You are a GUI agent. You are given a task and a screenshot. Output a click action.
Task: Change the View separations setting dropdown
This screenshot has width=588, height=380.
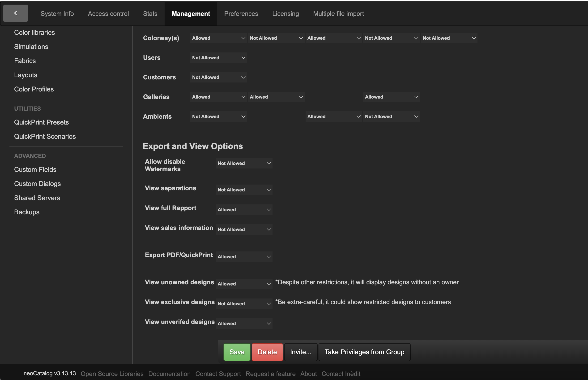tap(243, 190)
